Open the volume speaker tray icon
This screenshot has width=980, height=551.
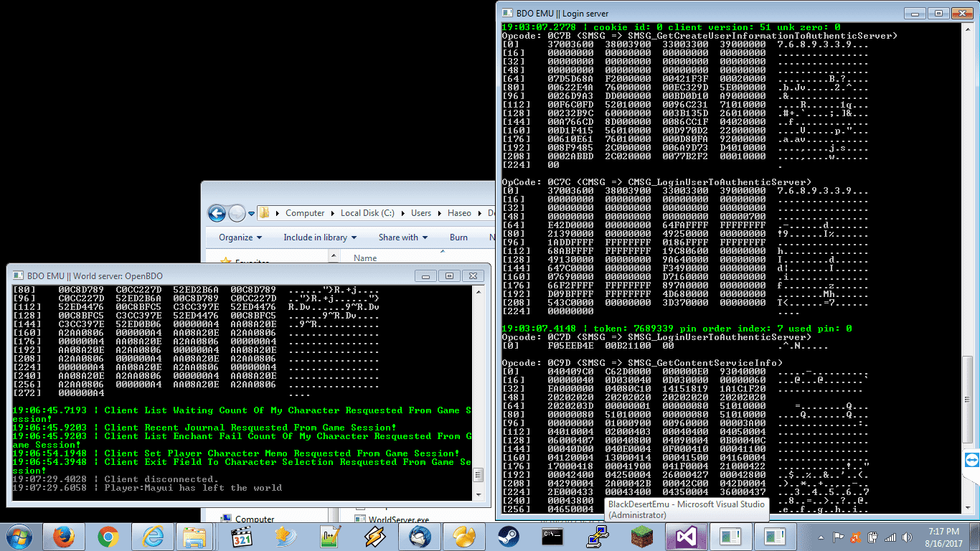coord(907,537)
